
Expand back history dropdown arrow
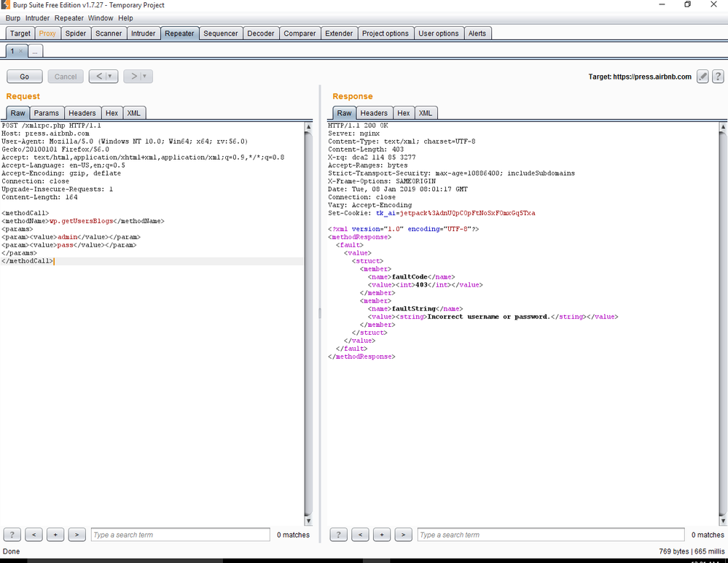[x=110, y=76]
